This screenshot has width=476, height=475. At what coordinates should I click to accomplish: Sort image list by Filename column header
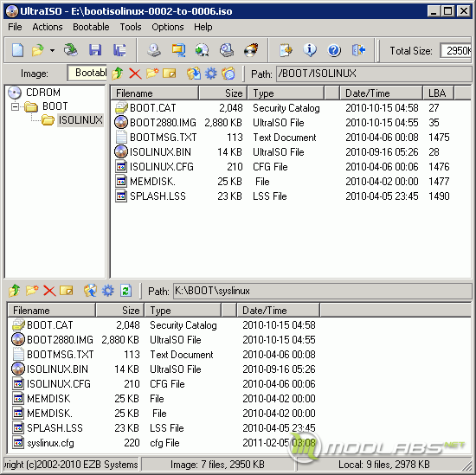click(x=155, y=93)
